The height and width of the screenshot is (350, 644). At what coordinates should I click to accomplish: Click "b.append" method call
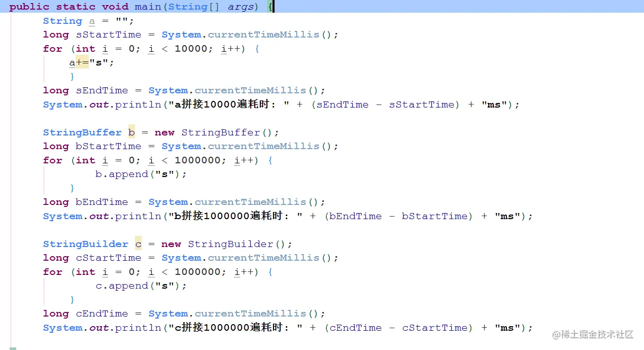tap(121, 174)
